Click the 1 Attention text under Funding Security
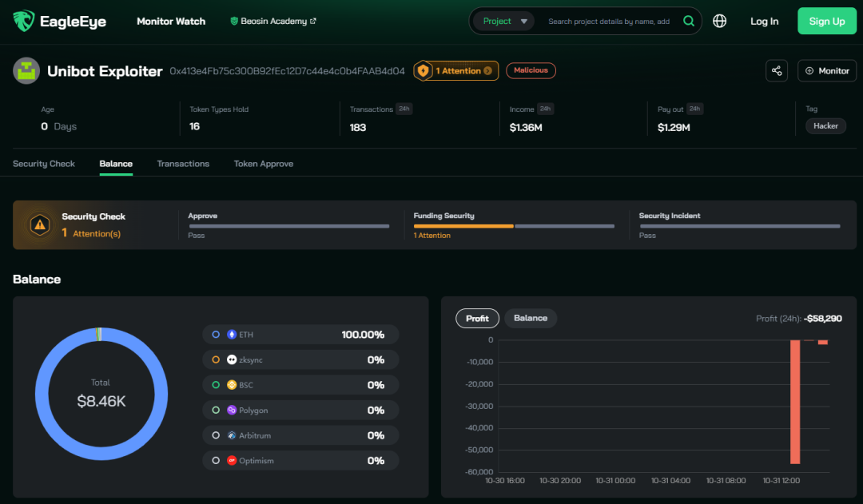Viewport: 863px width, 504px height. click(432, 236)
